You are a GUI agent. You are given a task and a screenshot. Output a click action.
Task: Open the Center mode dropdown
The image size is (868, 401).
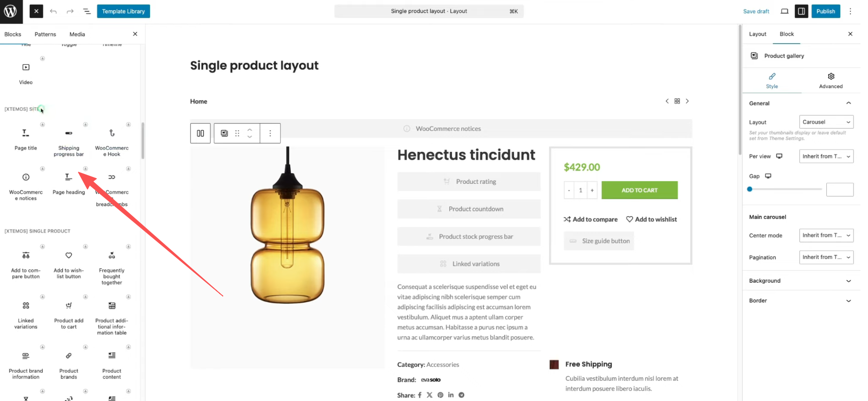coord(826,235)
